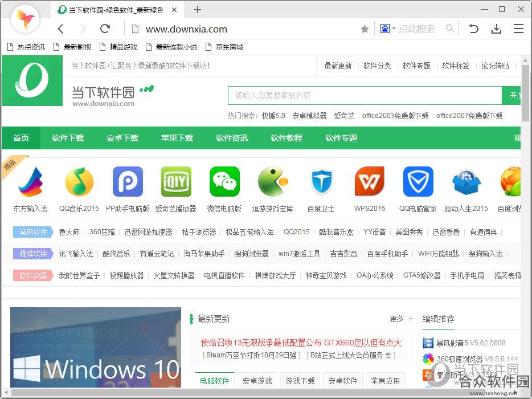Image resolution: width=532 pixels, height=399 pixels.
Task: Click the 常用软件 category label
Action: (x=33, y=232)
